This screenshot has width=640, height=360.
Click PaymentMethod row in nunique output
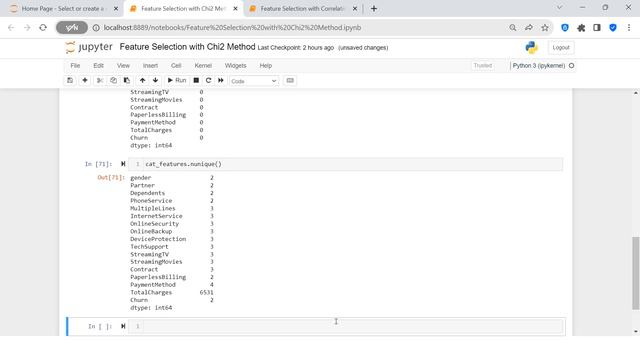(x=172, y=285)
